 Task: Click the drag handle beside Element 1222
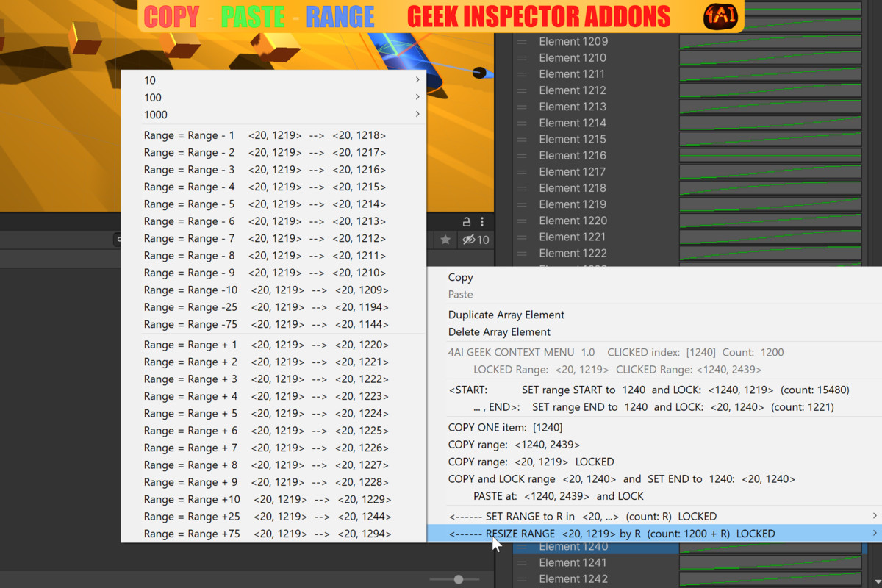[523, 253]
